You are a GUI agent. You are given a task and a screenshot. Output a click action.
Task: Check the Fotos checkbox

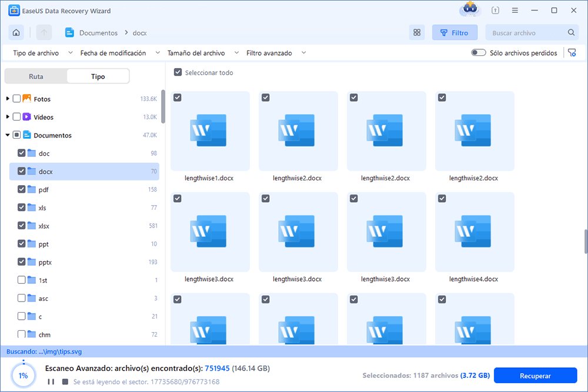(16, 99)
